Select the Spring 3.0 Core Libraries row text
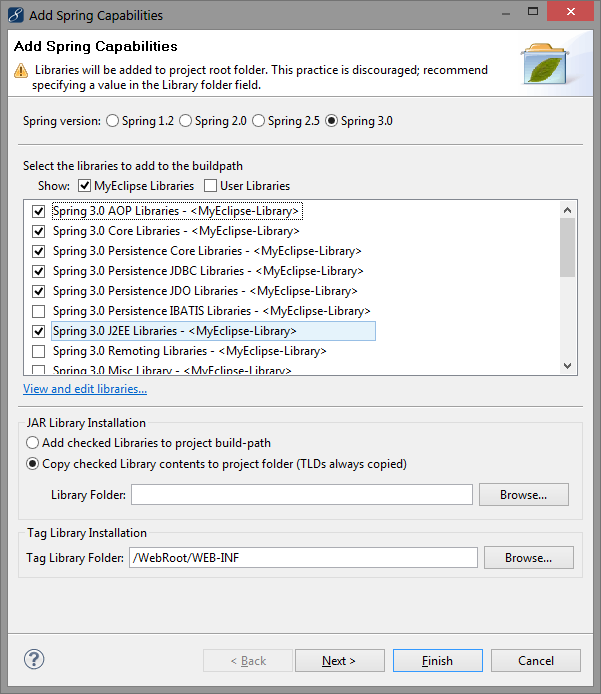Image resolution: width=601 pixels, height=694 pixels. pyautogui.click(x=176, y=231)
